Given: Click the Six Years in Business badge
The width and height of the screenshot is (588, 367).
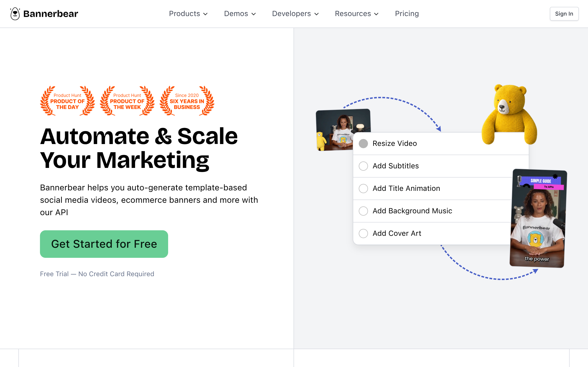Looking at the screenshot, I should pyautogui.click(x=187, y=101).
